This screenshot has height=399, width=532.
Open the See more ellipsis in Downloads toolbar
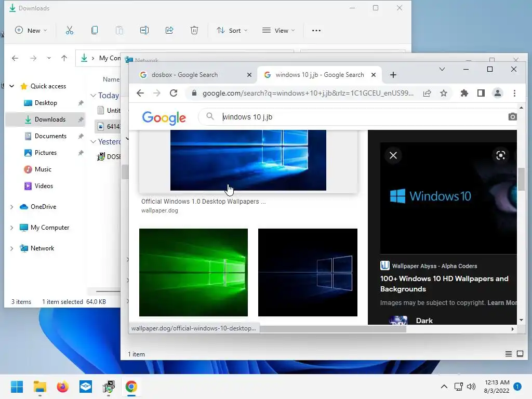(316, 31)
